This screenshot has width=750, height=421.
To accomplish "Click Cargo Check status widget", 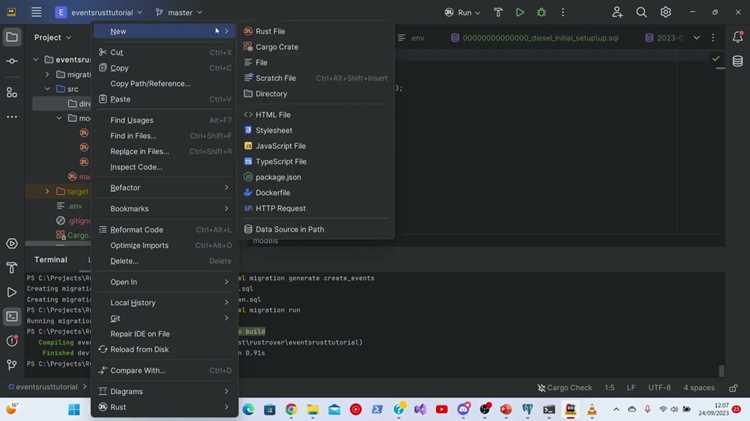I will [564, 388].
